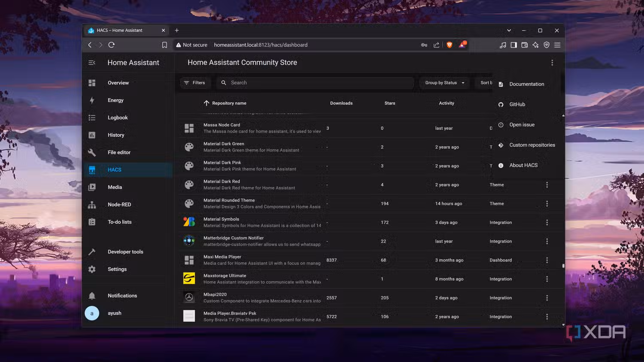Click the Brave Shields lion icon
The height and width of the screenshot is (362, 644).
pos(450,45)
